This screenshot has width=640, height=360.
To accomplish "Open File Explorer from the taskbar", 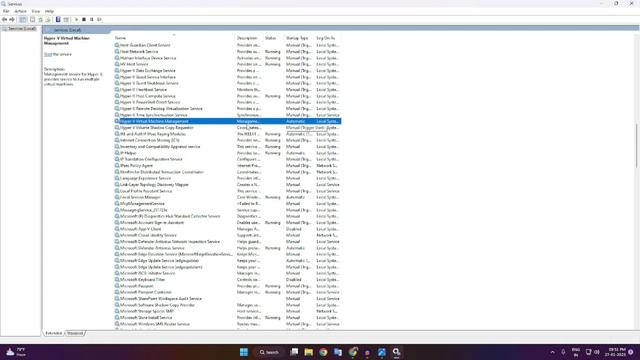I will pos(309,352).
